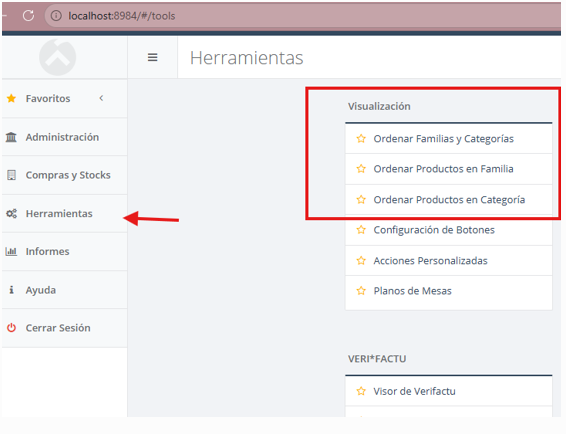Screen dimensions: 566x434
Task: Star the Ordenar Productos en Familia entry
Action: pos(361,169)
